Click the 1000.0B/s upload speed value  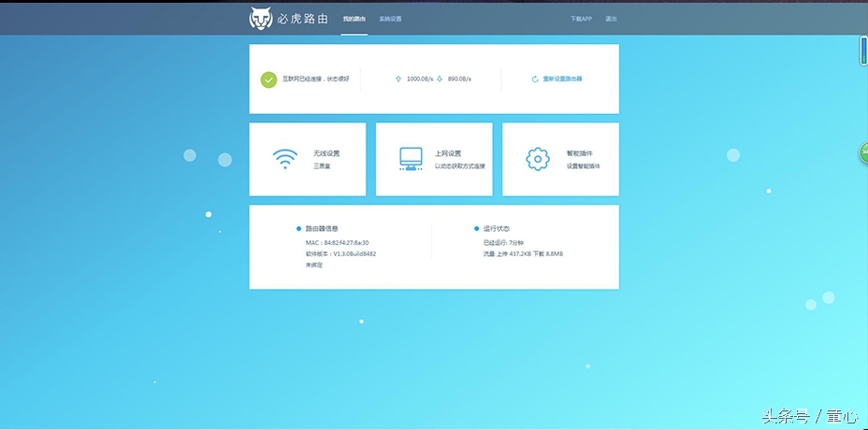(x=420, y=79)
